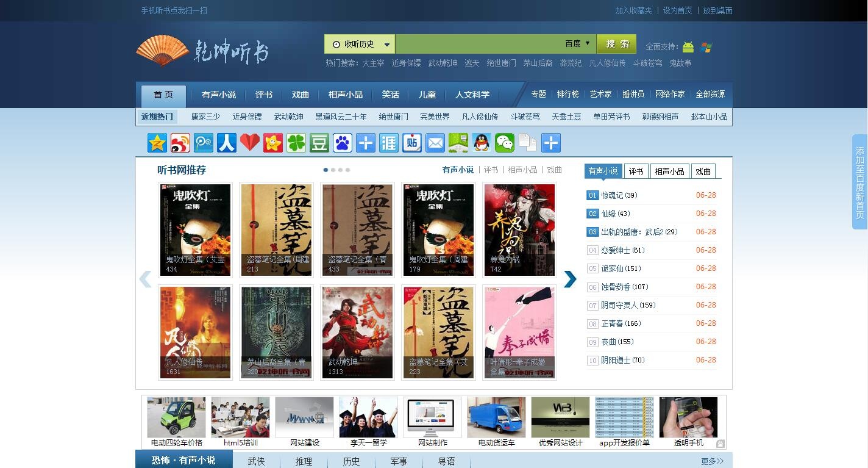Go to next recommendations with right arrow

[570, 279]
